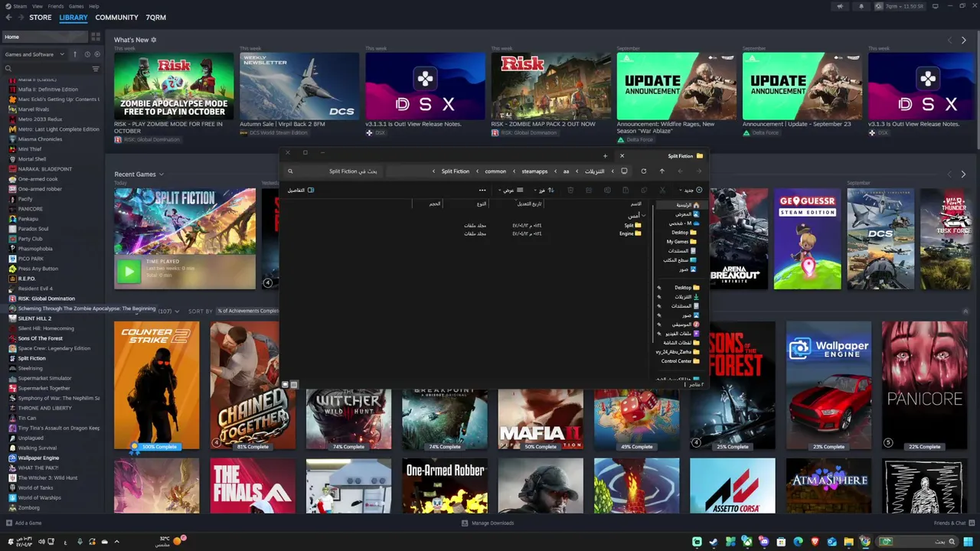Viewport: 980px width, 551px height.
Task: Go up one folder in Explorer
Action: pos(661,171)
